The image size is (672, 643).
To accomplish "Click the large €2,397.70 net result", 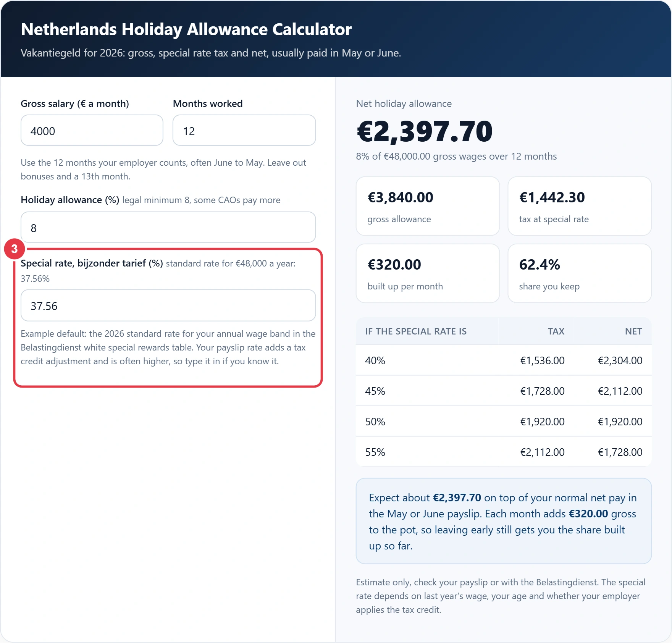I will click(425, 131).
